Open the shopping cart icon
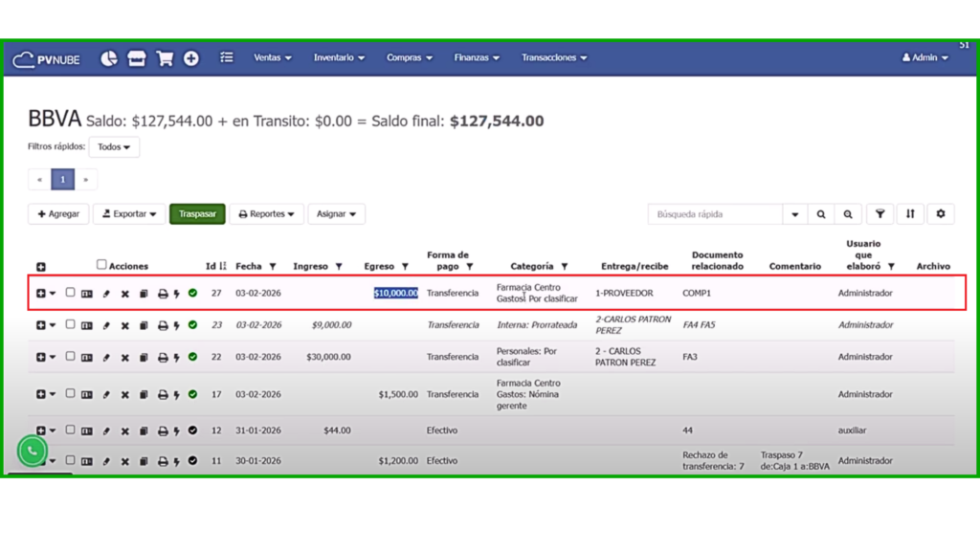980x551 pixels. coord(165,58)
